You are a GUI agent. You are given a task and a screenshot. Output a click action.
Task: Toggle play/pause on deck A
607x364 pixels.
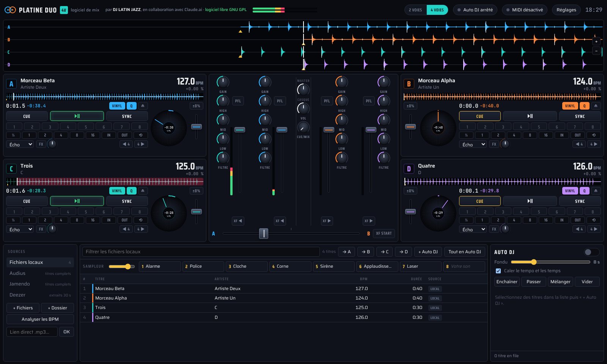tap(77, 116)
